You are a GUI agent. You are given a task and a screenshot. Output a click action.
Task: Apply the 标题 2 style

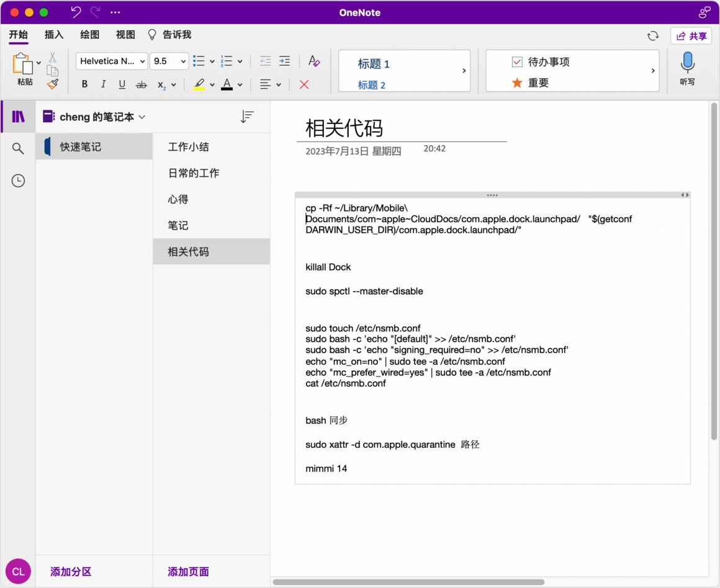371,85
